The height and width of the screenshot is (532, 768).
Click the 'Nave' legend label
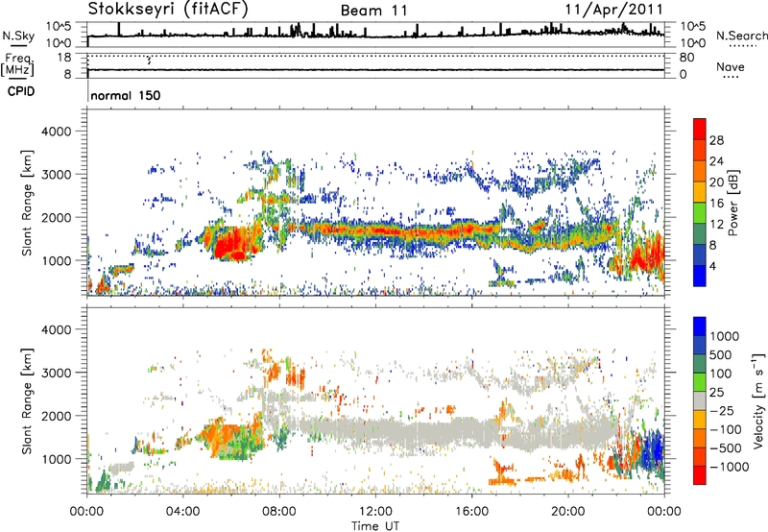(x=731, y=67)
